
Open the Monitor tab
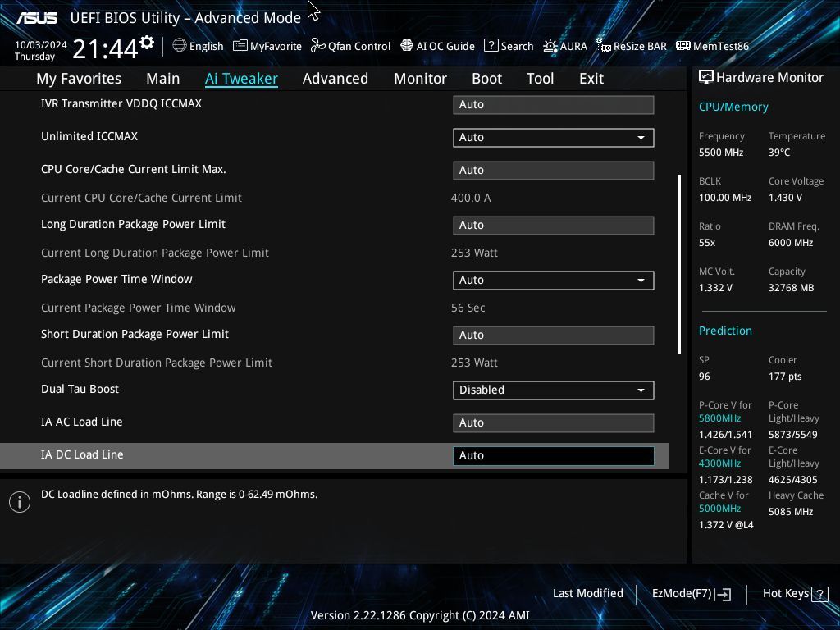click(x=420, y=79)
